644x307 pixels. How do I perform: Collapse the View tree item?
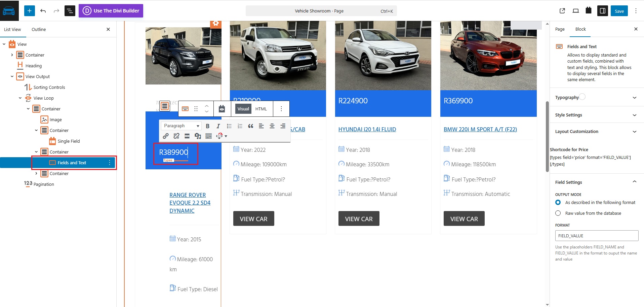click(4, 44)
